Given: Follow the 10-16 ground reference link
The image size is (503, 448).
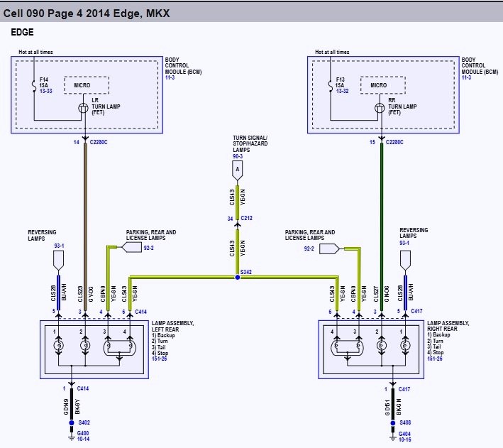Looking at the screenshot, I should tap(404, 439).
